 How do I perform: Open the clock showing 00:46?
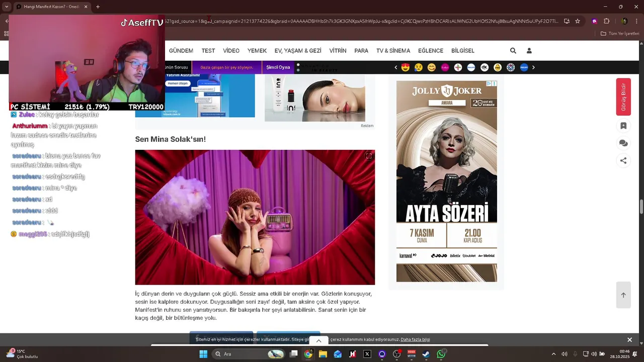tap(620, 354)
